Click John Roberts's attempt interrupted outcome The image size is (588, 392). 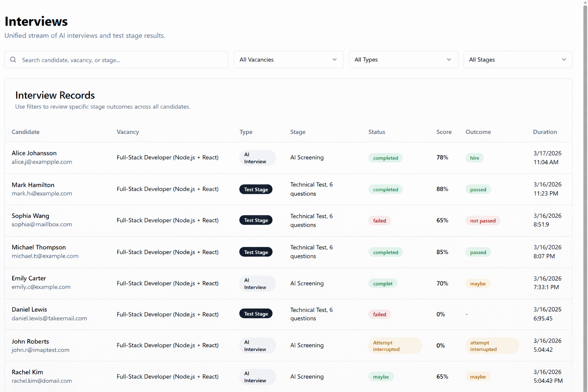492,346
